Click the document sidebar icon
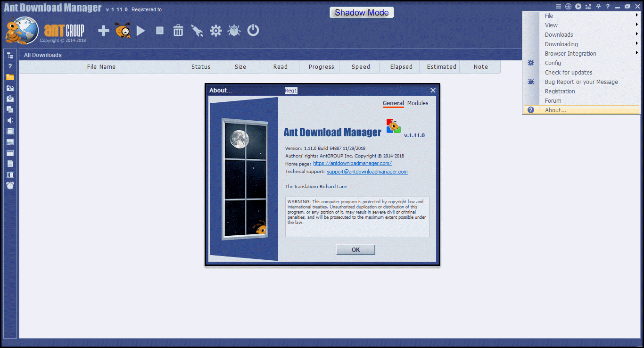The image size is (644, 348). (x=10, y=164)
